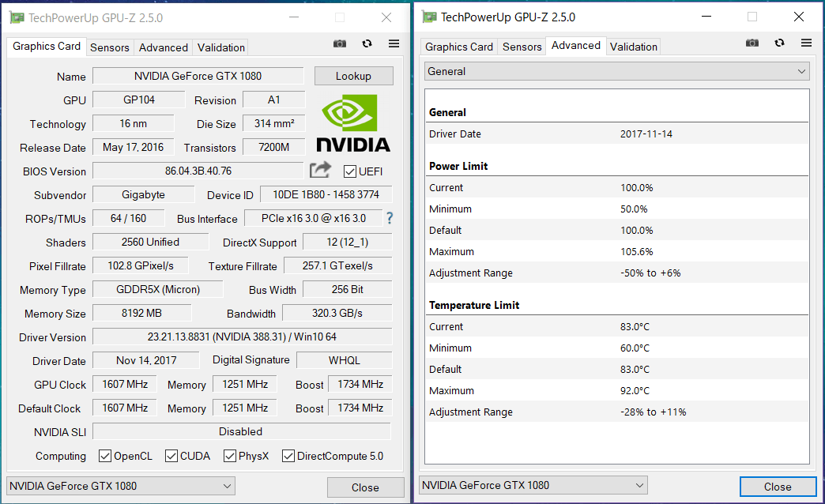This screenshot has width=825, height=504.
Task: Toggle the DirectCompute 5.0 checkbox
Action: tap(288, 456)
